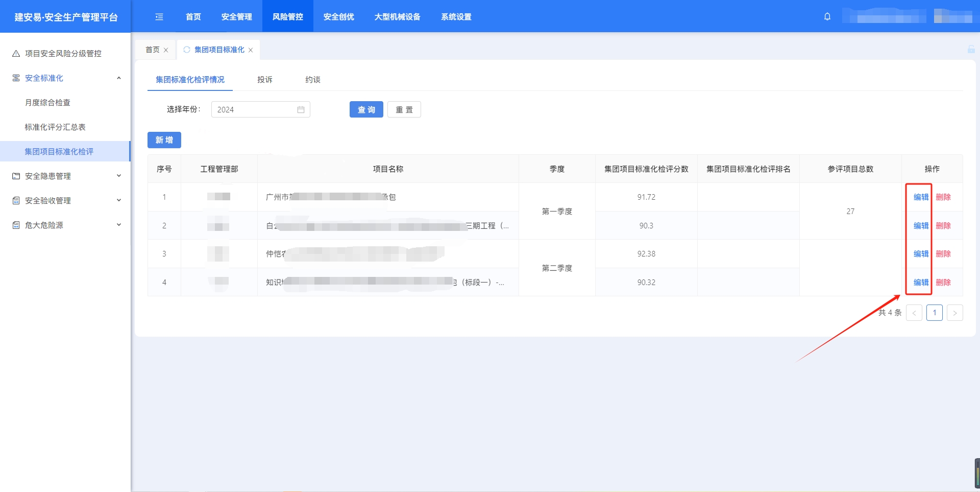Click 编辑 link for row 1

[920, 197]
